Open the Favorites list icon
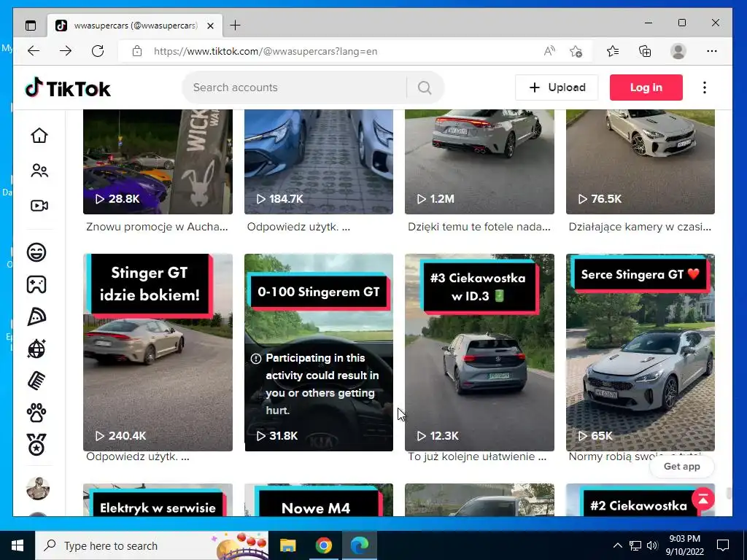Viewport: 747px width, 560px height. click(613, 51)
